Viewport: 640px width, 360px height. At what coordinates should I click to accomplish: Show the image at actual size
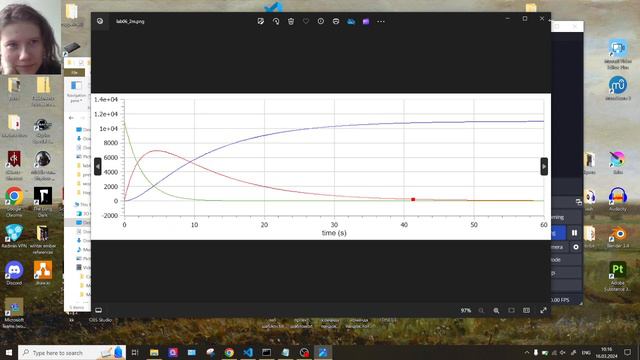527,311
